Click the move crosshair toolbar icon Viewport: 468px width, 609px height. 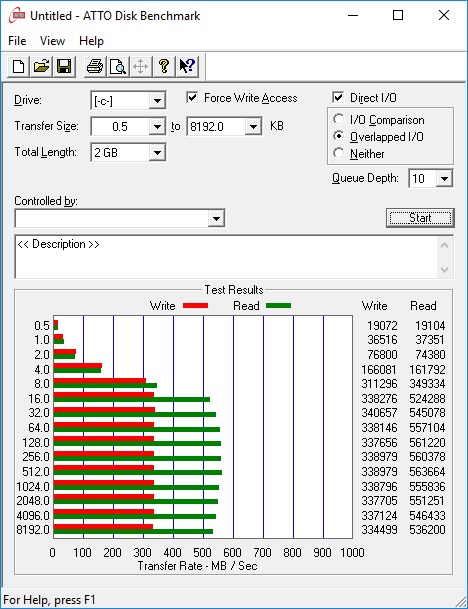(140, 66)
